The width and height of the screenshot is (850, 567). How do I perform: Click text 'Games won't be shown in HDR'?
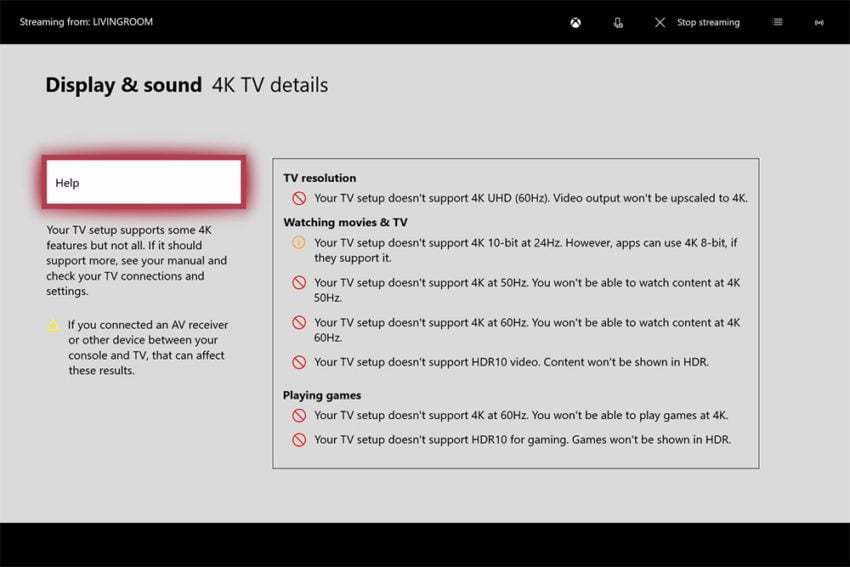coord(651,440)
